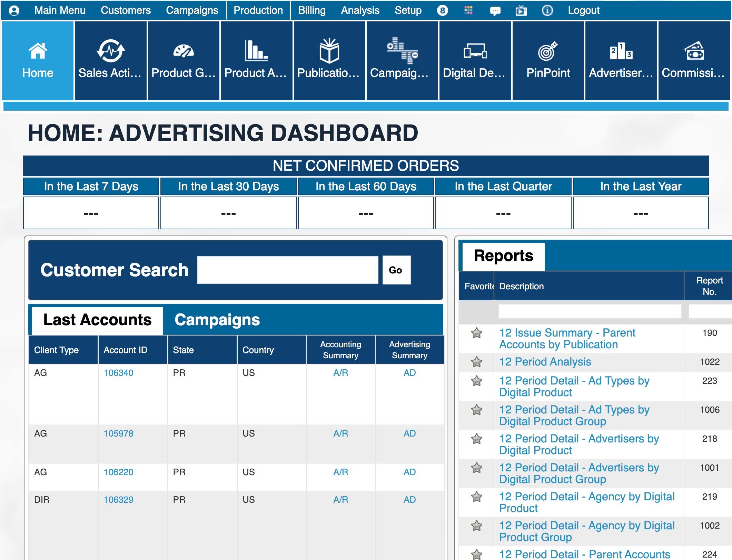Click the Description filter field in Reports
The width and height of the screenshot is (732, 560).
[589, 311]
